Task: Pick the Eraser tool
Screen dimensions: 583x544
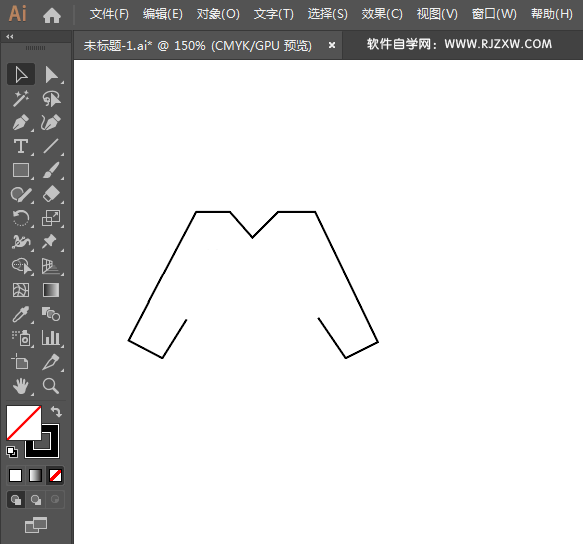Action: (51, 194)
